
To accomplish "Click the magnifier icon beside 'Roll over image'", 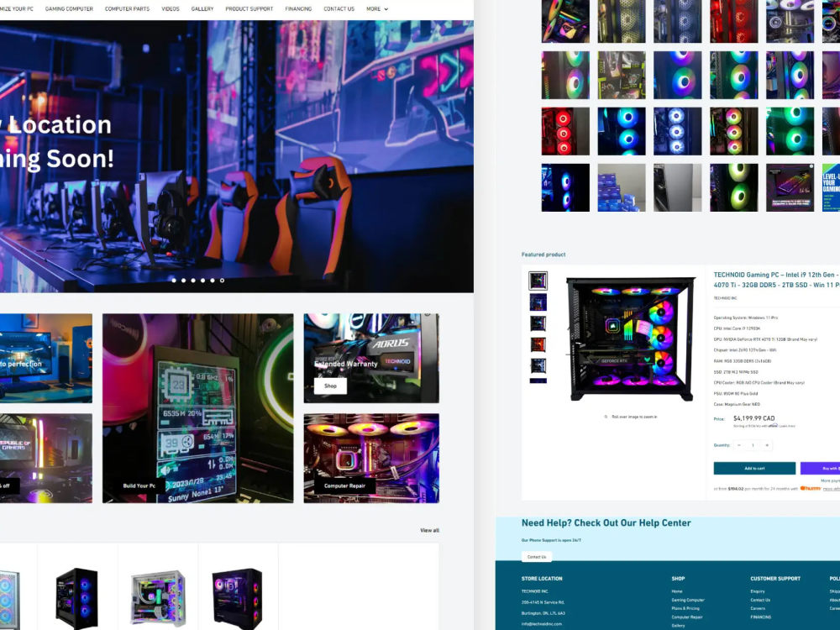I will coord(606,417).
